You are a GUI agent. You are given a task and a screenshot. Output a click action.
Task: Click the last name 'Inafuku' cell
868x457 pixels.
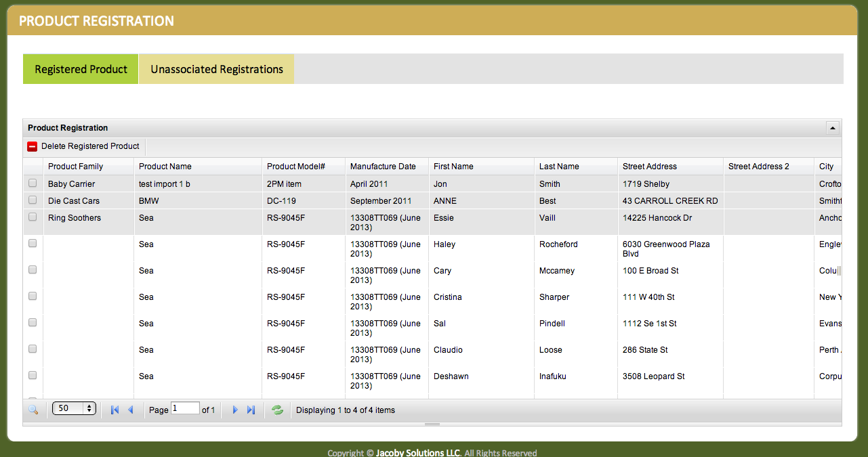pyautogui.click(x=576, y=380)
